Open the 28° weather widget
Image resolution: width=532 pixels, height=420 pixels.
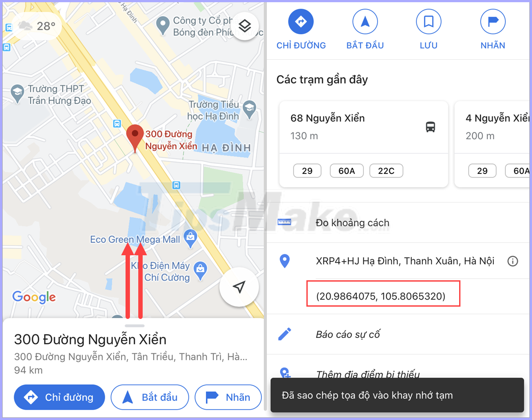coord(37,26)
